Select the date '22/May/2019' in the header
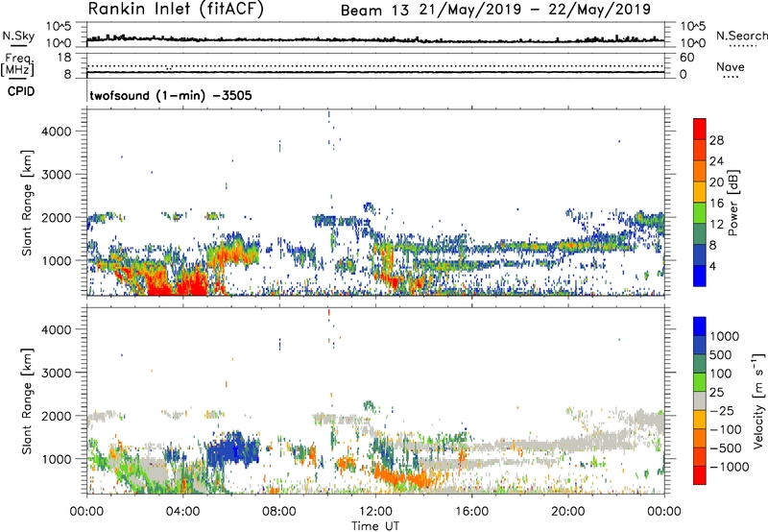768x532 pixels. [600, 10]
